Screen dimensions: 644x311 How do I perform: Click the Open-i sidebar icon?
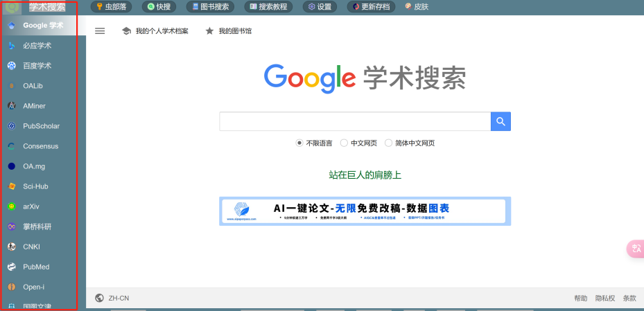tap(12, 287)
